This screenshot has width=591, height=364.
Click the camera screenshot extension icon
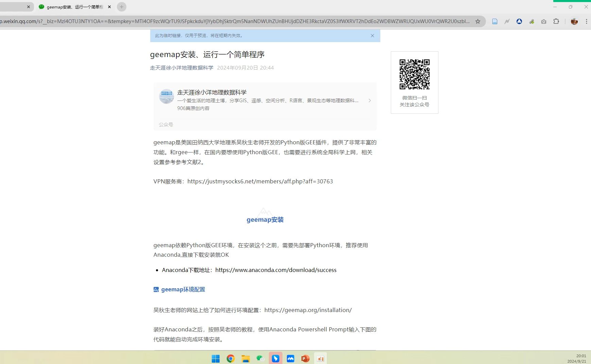[544, 21]
